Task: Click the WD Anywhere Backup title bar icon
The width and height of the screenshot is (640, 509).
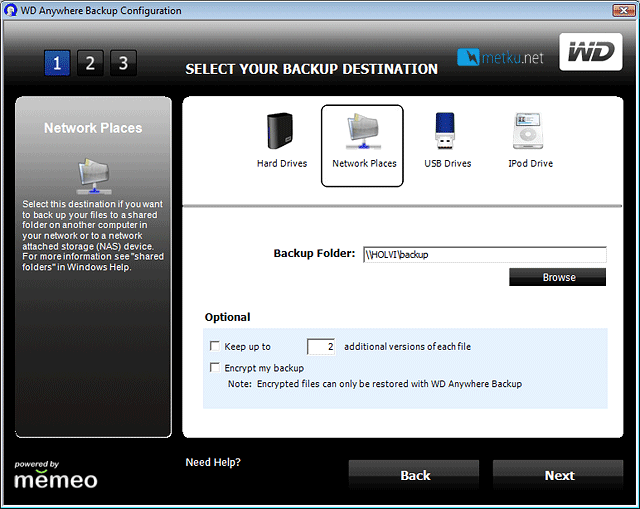Action: [10, 10]
